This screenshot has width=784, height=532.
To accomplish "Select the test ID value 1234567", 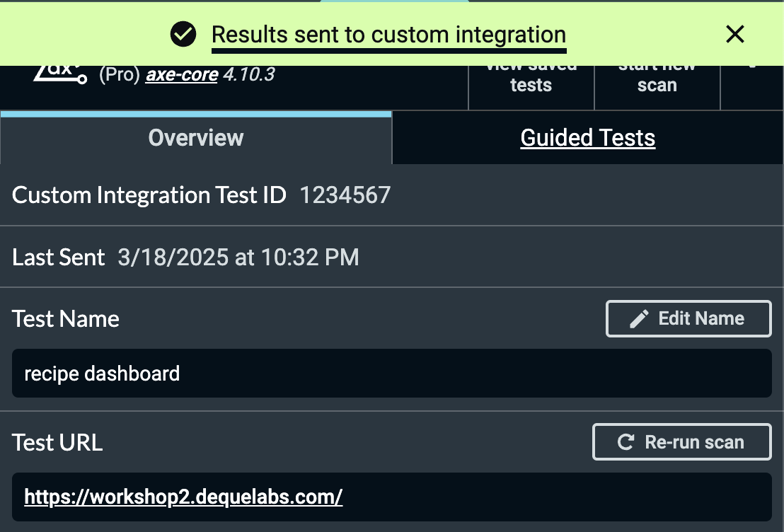I will click(x=345, y=195).
